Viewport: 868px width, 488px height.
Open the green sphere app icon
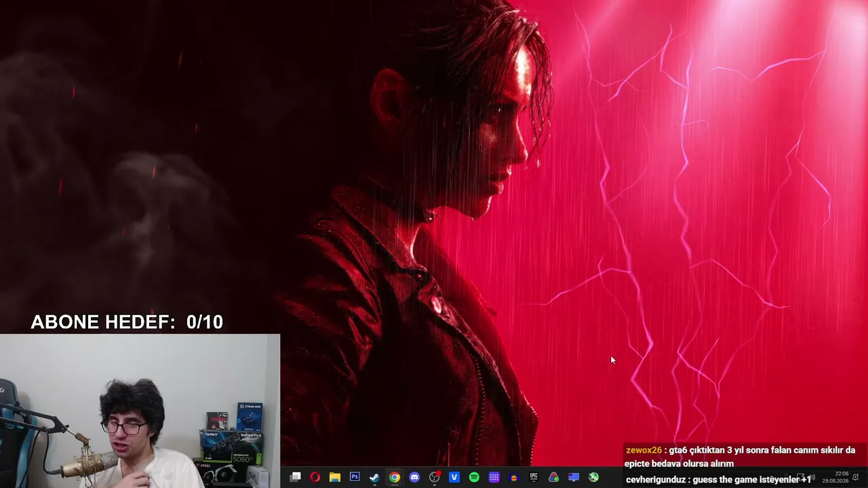pyautogui.click(x=594, y=477)
